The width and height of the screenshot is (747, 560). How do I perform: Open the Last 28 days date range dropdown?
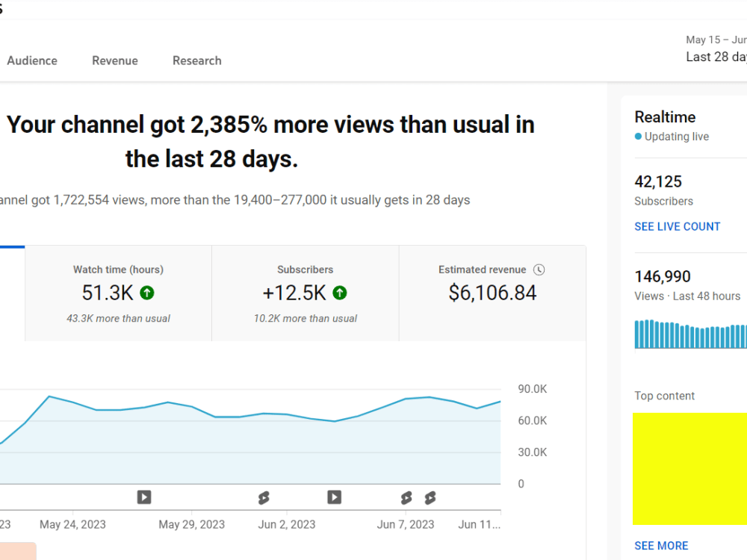pyautogui.click(x=716, y=49)
